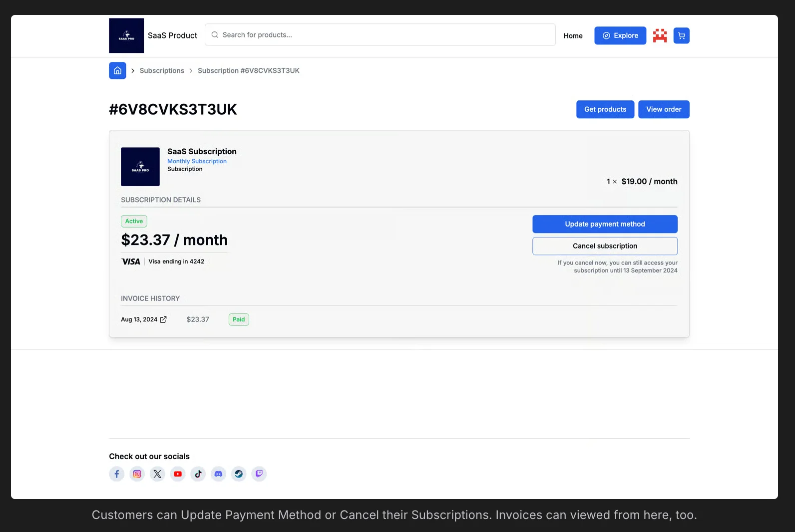Click the Visa ending in 4242 text
The image size is (795, 532).
176,262
